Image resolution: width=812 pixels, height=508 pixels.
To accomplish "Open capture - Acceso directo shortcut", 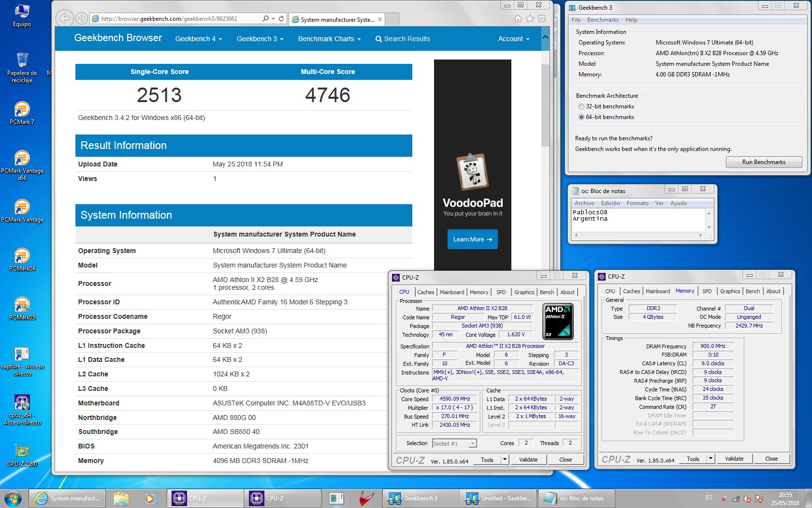I will [22, 361].
